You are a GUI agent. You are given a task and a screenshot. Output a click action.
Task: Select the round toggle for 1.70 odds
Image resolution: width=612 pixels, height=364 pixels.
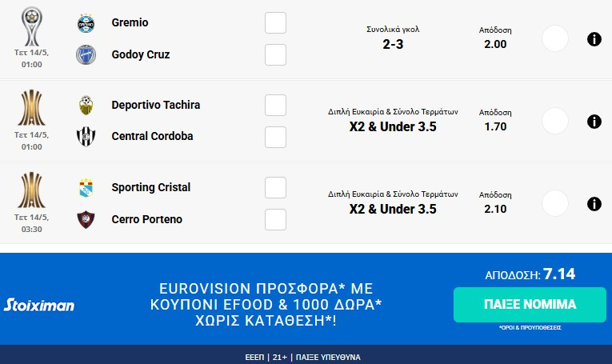tap(554, 121)
